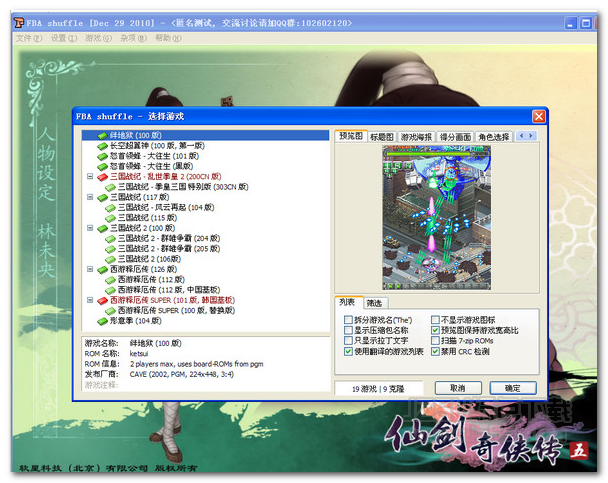Collapse the 三国战纪 (117 版) tree node

tap(90, 197)
